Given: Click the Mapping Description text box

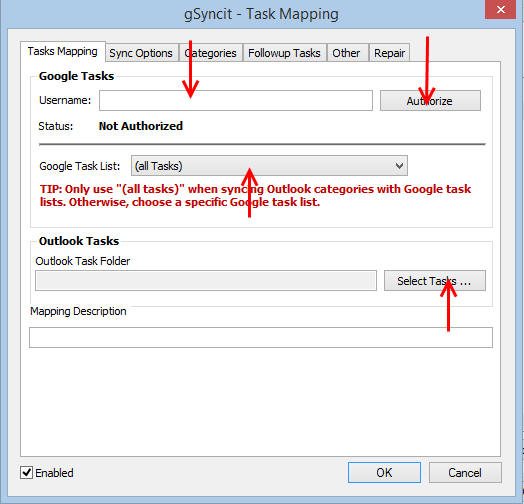Looking at the screenshot, I should 261,337.
